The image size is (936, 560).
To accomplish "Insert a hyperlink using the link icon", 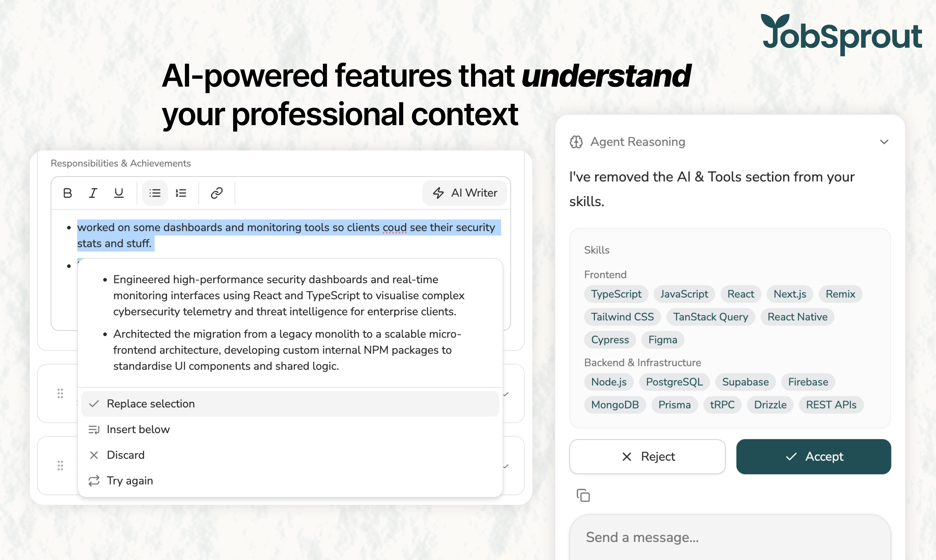I will pos(216,193).
